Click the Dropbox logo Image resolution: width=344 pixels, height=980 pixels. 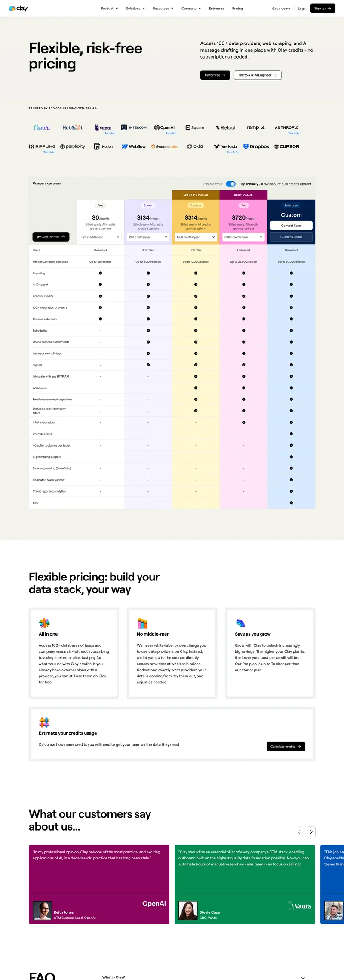[256, 146]
